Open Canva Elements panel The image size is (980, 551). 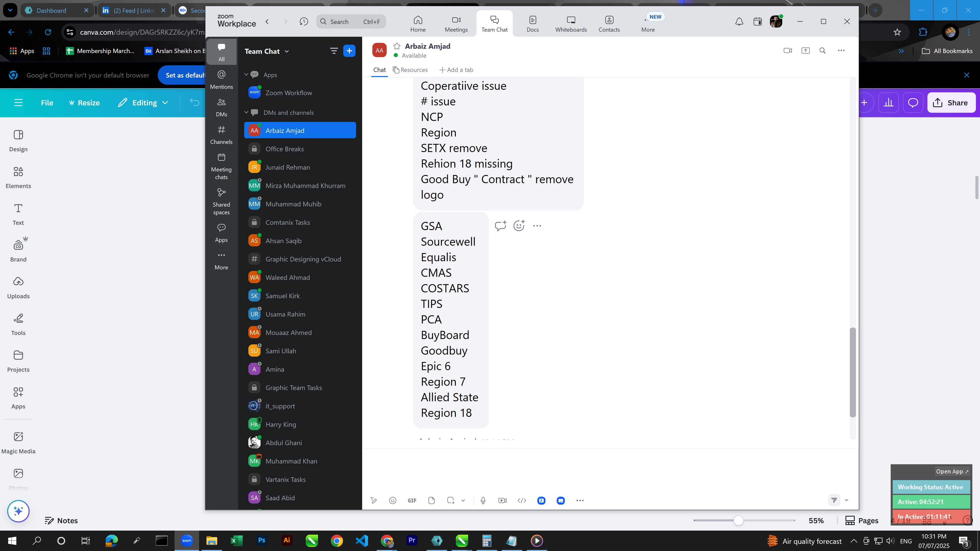(x=18, y=177)
